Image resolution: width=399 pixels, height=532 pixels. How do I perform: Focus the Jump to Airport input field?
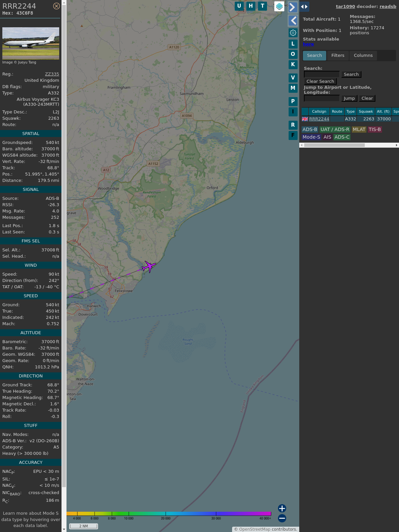(x=322, y=98)
